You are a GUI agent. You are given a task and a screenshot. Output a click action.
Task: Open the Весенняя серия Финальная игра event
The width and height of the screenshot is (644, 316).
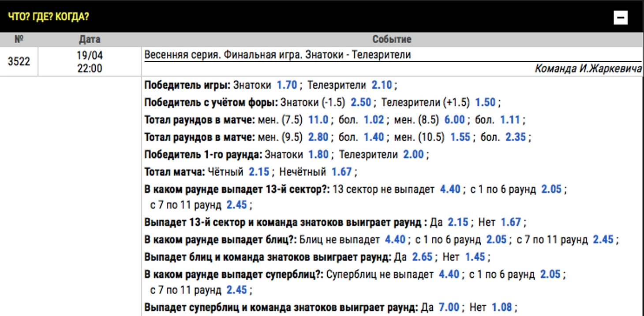278,55
